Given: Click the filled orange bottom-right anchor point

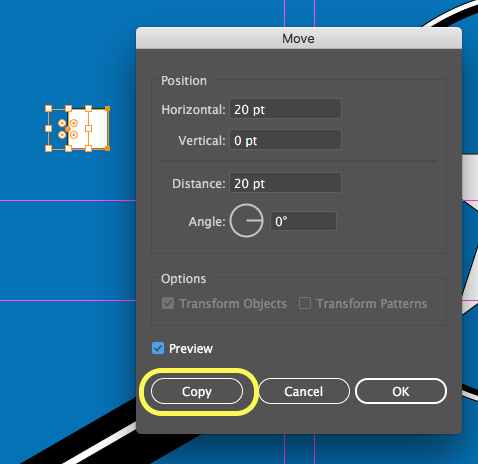Looking at the screenshot, I should coord(107,148).
